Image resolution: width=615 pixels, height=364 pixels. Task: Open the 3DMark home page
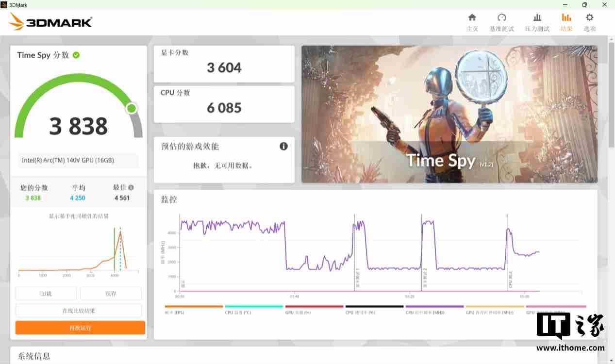click(x=472, y=21)
